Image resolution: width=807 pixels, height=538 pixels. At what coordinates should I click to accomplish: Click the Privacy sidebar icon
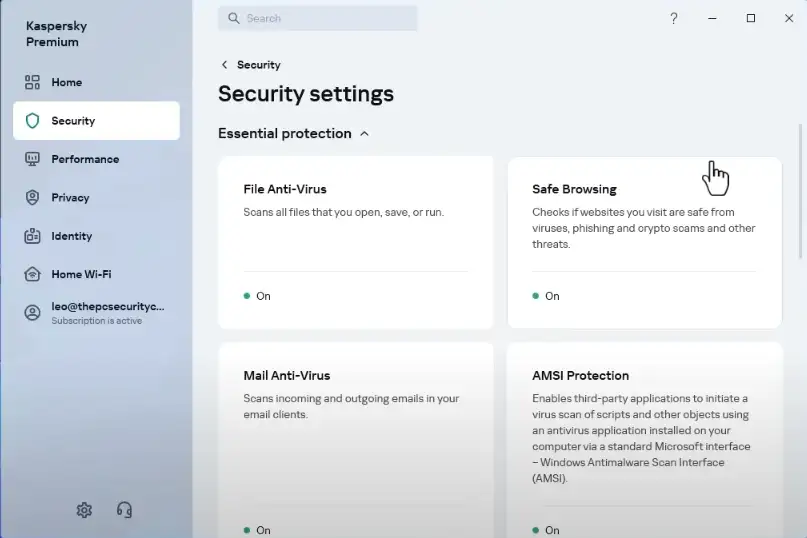(32, 198)
